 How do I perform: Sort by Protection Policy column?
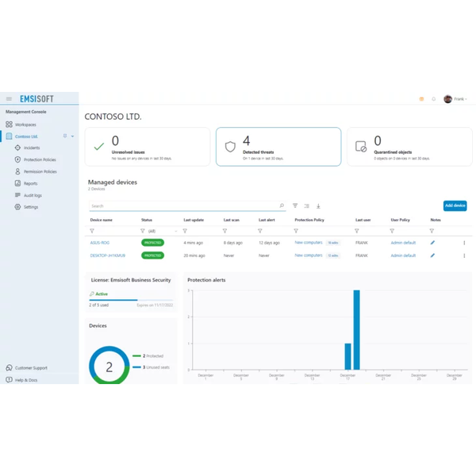[309, 220]
